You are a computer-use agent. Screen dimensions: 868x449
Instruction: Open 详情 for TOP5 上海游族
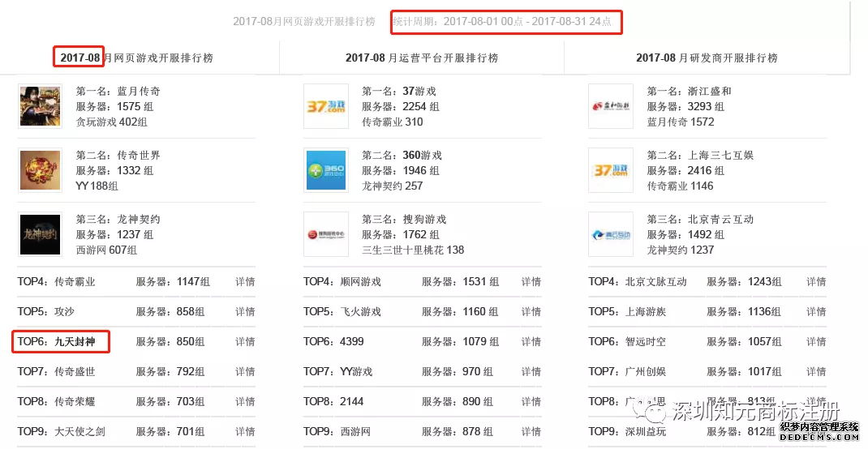point(816,312)
